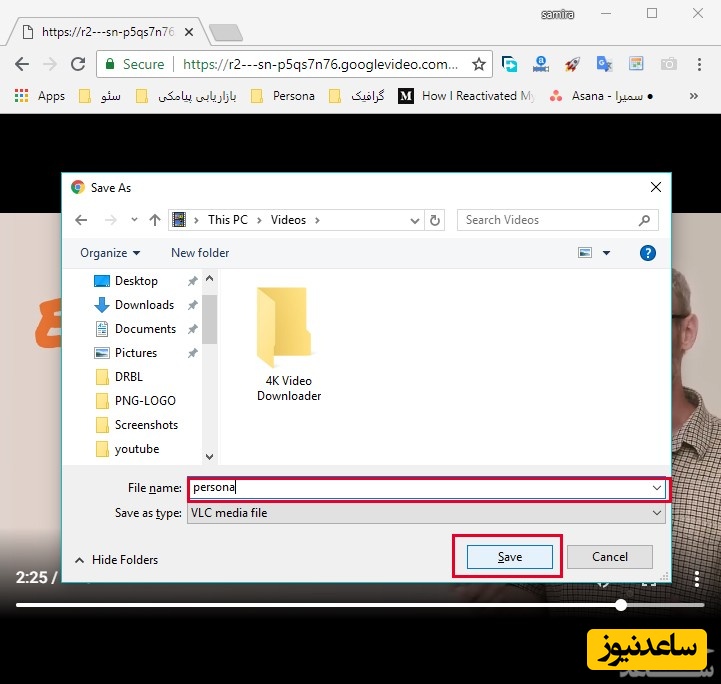Image resolution: width=721 pixels, height=684 pixels.
Task: Bookmark page using the star icon
Action: pos(479,64)
